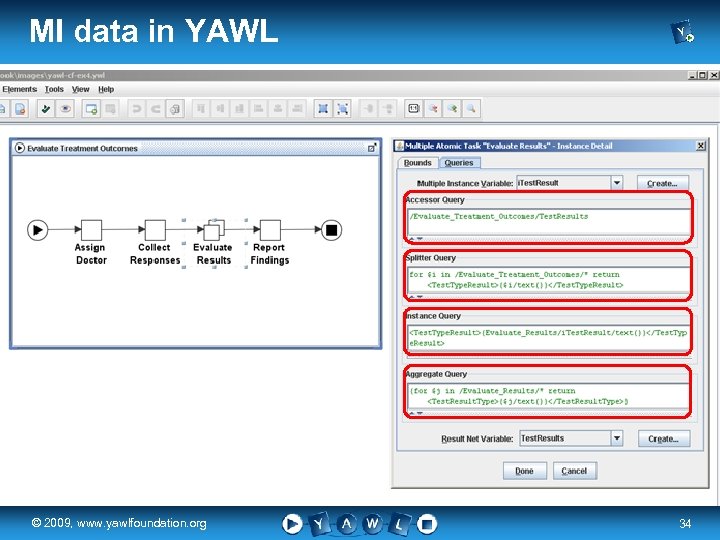This screenshot has width=720, height=540.
Task: Click the Assign Doctor label
Action: 91,253
